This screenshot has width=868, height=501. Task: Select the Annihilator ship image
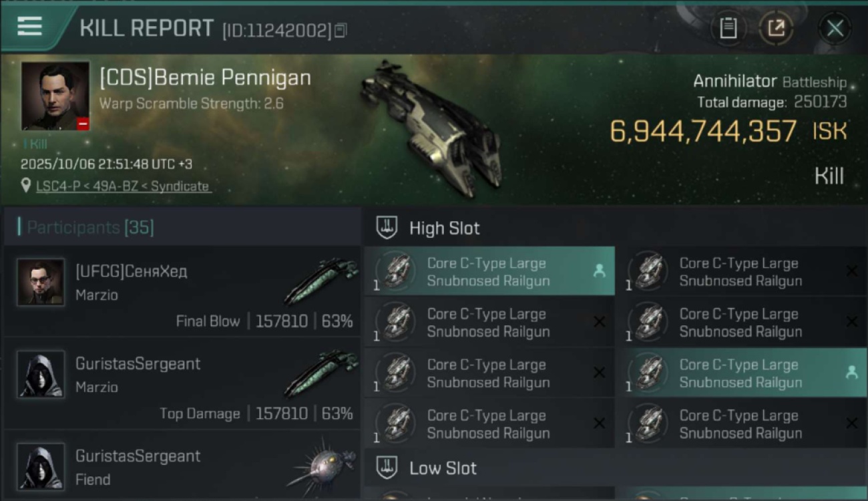431,127
